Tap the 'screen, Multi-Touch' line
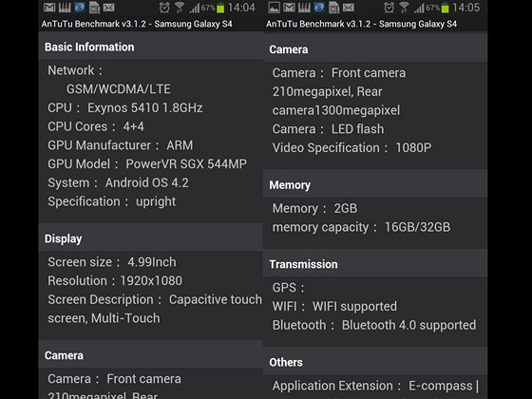Viewport: 532px width, 399px height. (x=104, y=318)
